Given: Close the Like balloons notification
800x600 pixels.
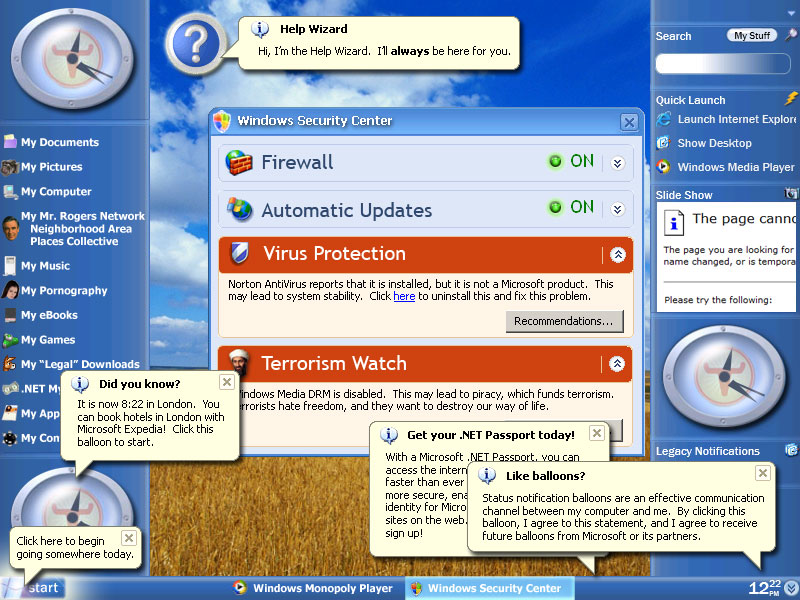Looking at the screenshot, I should [x=763, y=473].
